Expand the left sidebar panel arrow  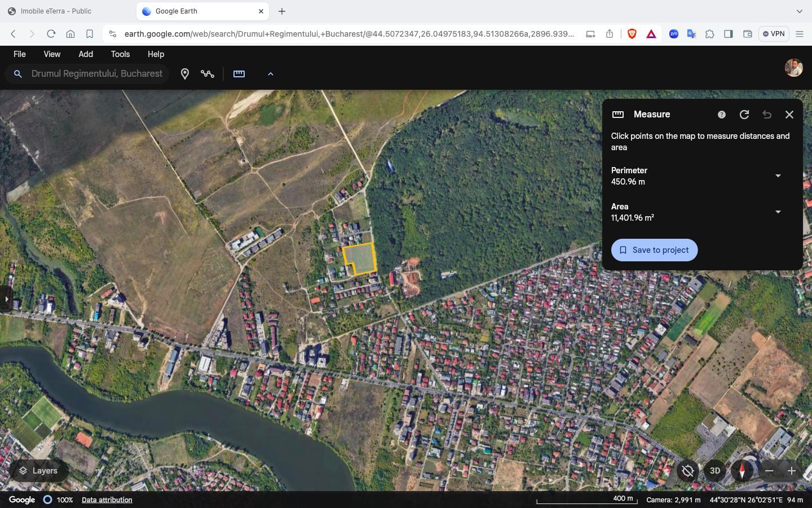[6, 299]
